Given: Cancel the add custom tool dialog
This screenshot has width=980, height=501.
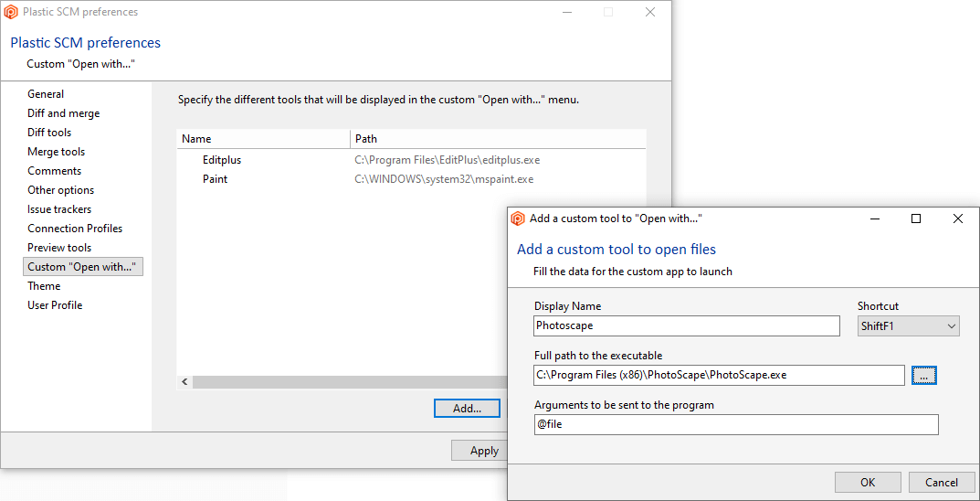Looking at the screenshot, I should tap(942, 482).
